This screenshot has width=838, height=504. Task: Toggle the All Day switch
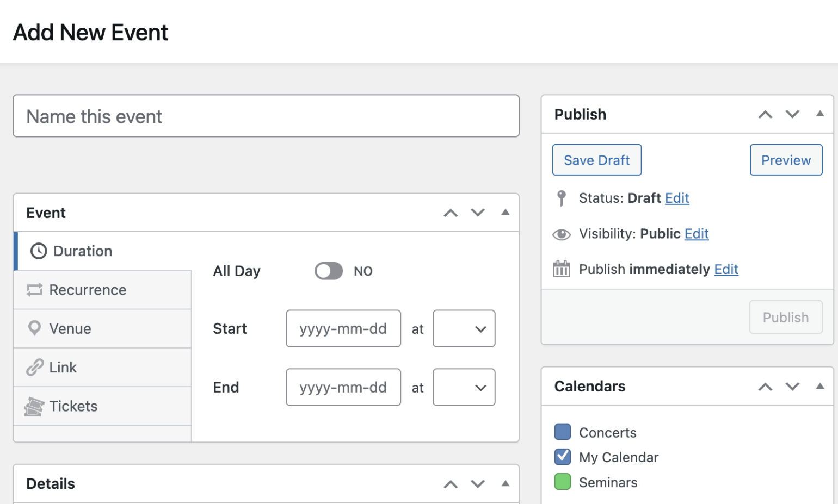pyautogui.click(x=329, y=271)
